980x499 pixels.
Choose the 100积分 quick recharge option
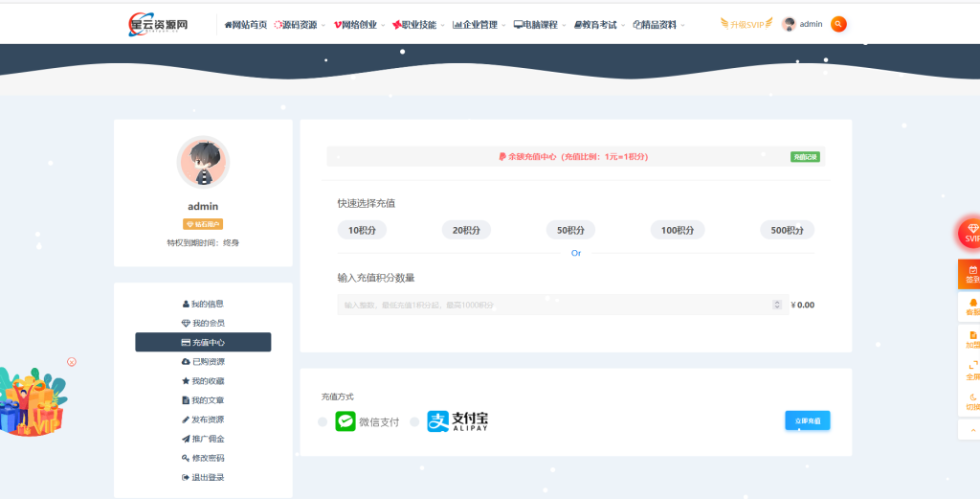[677, 230]
